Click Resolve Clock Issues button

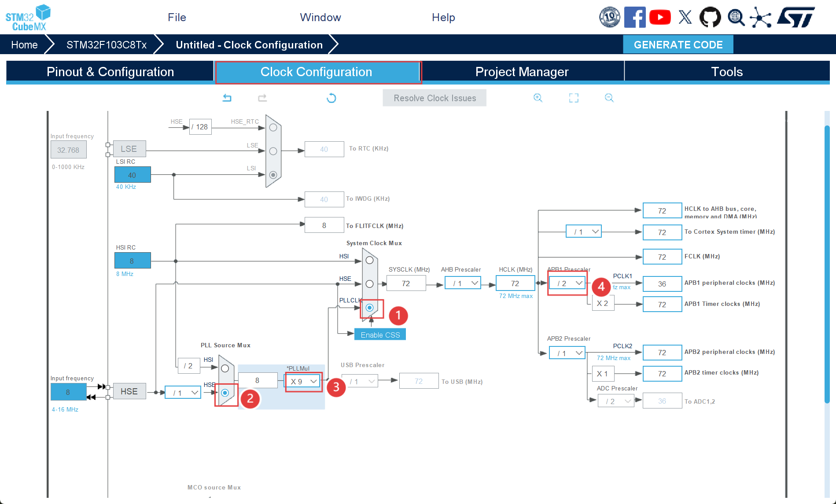[x=435, y=98]
